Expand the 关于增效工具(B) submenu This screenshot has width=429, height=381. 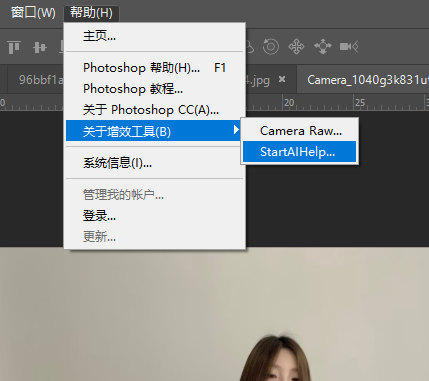tap(154, 131)
